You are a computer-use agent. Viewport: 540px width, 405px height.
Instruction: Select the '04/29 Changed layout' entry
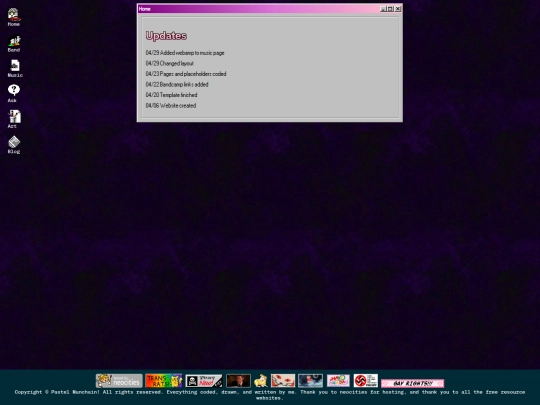click(x=170, y=63)
